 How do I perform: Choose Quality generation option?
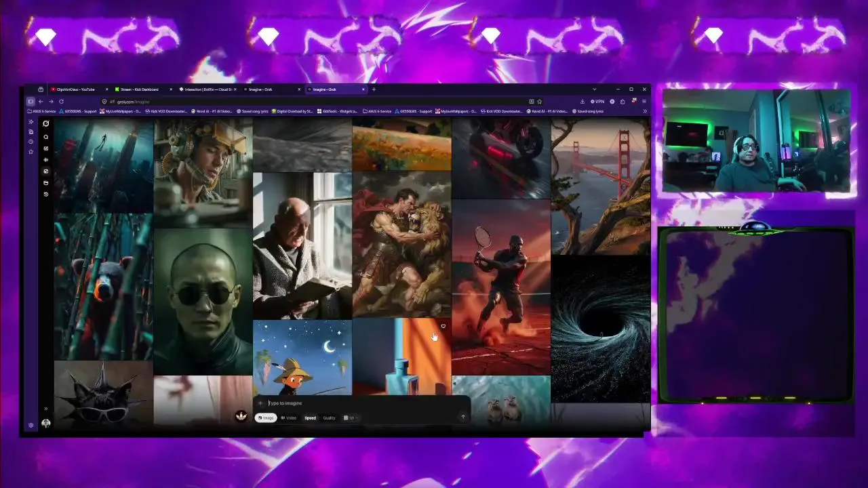click(x=329, y=418)
